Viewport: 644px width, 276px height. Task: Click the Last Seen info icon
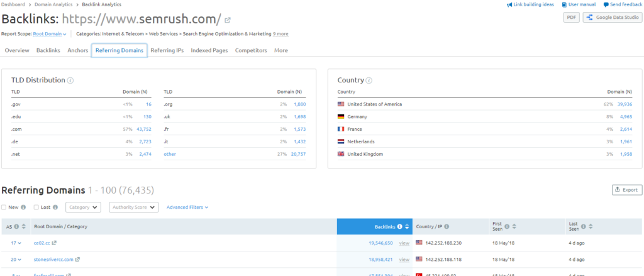pos(583,227)
